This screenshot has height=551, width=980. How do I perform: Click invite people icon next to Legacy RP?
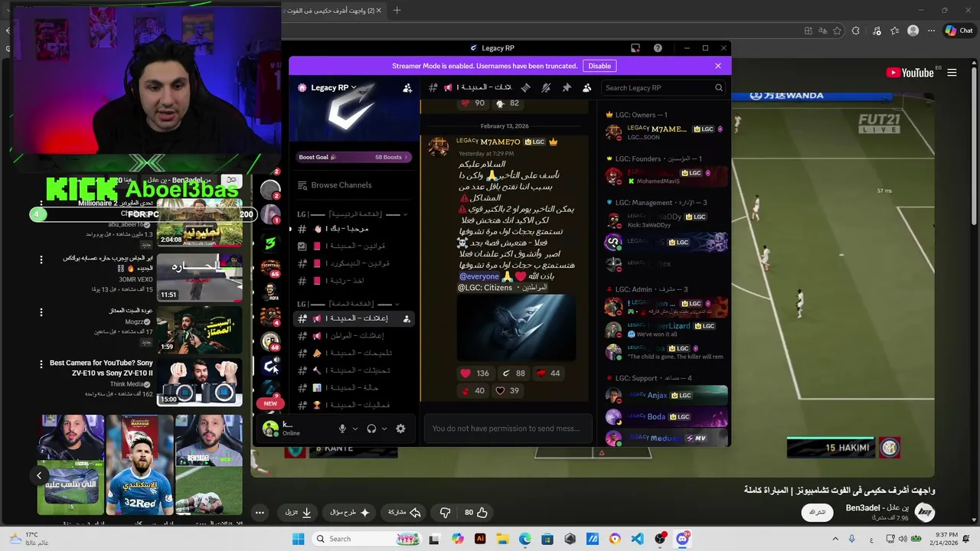(407, 88)
